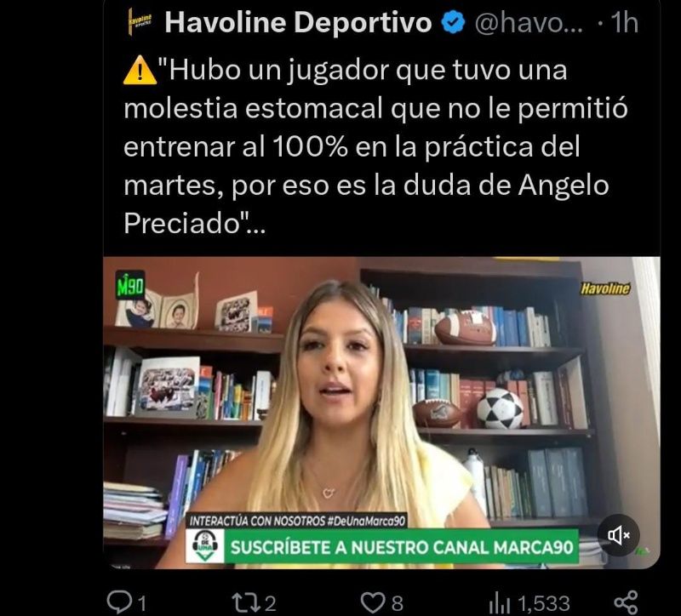Viewport: 681px width, 616px height.
Task: Open the 1h timestamp link
Action: pos(625,23)
